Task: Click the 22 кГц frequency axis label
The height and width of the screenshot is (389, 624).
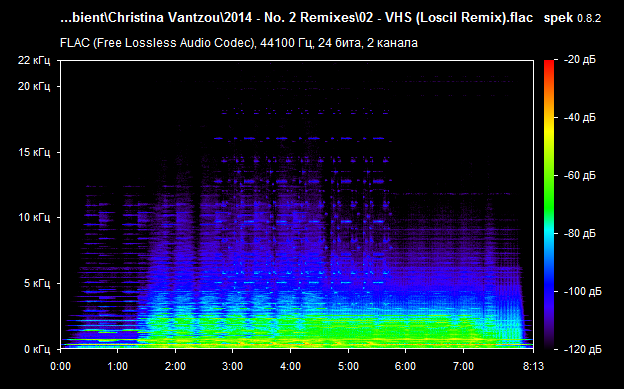Action: [x=34, y=61]
